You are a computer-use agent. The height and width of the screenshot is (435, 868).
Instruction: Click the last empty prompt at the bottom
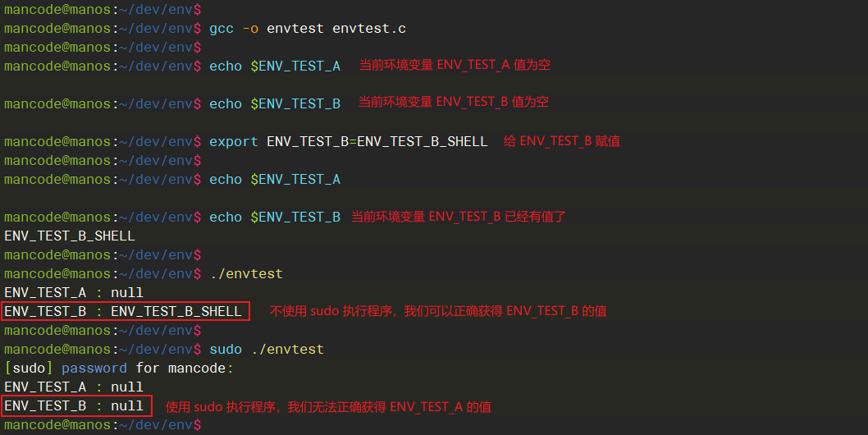[x=102, y=424]
